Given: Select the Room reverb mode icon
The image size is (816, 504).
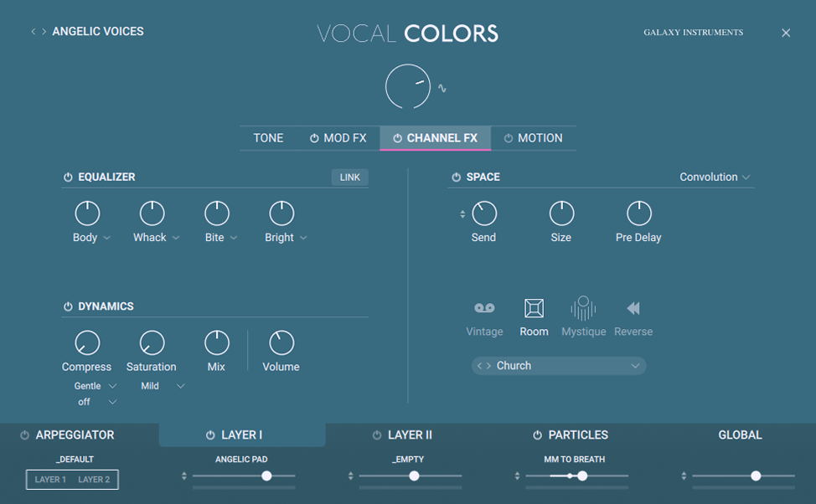Looking at the screenshot, I should tap(534, 310).
